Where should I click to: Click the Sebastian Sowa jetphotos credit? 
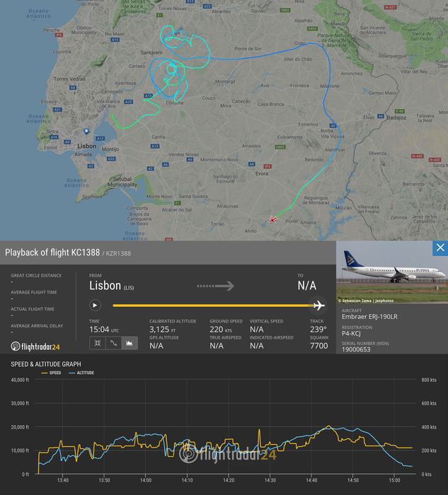coord(369,301)
